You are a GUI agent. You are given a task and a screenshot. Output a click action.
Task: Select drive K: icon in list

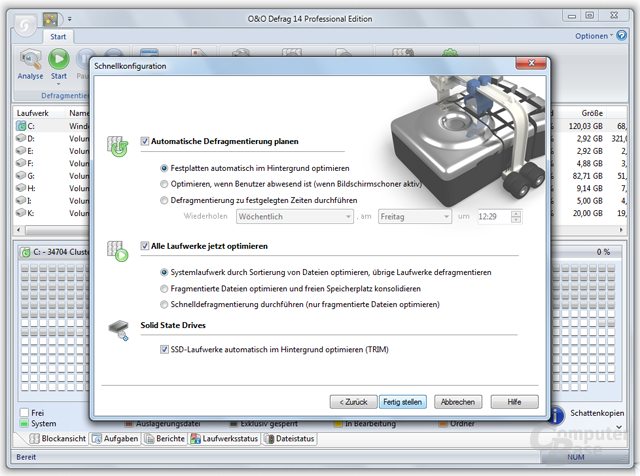(x=21, y=213)
